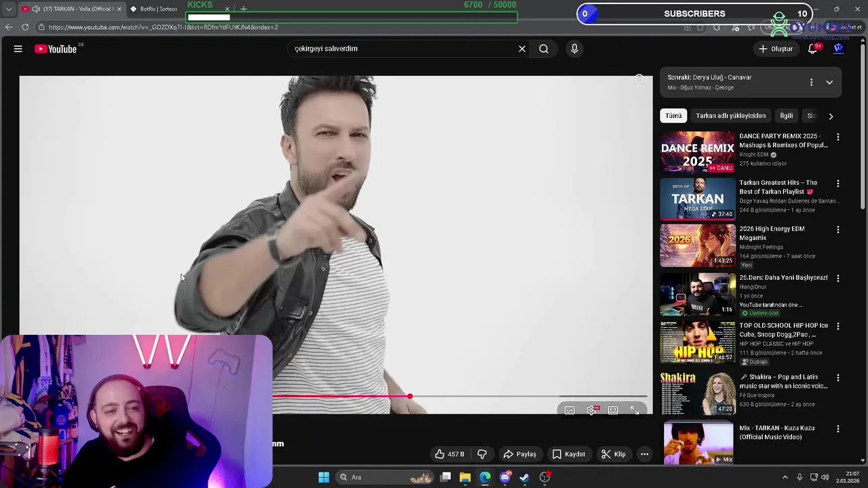The width and height of the screenshot is (868, 488).
Task: Open OBS Studio taskbar icon
Action: tap(545, 477)
